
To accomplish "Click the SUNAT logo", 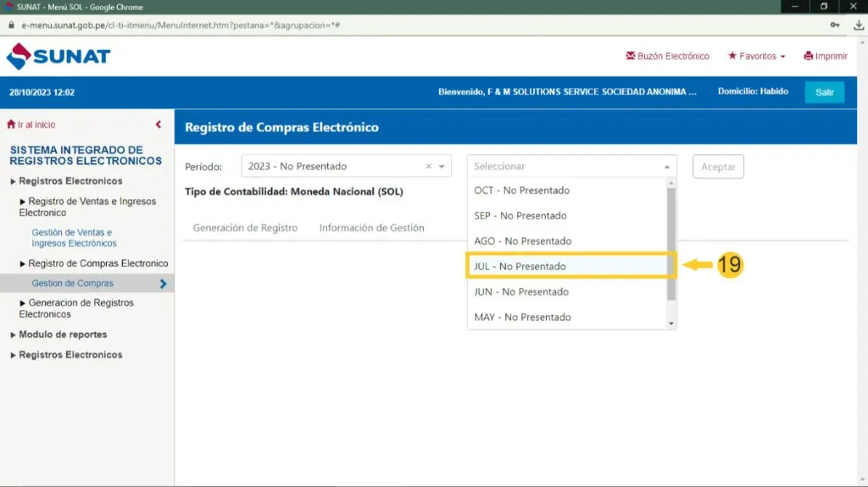I will point(58,57).
